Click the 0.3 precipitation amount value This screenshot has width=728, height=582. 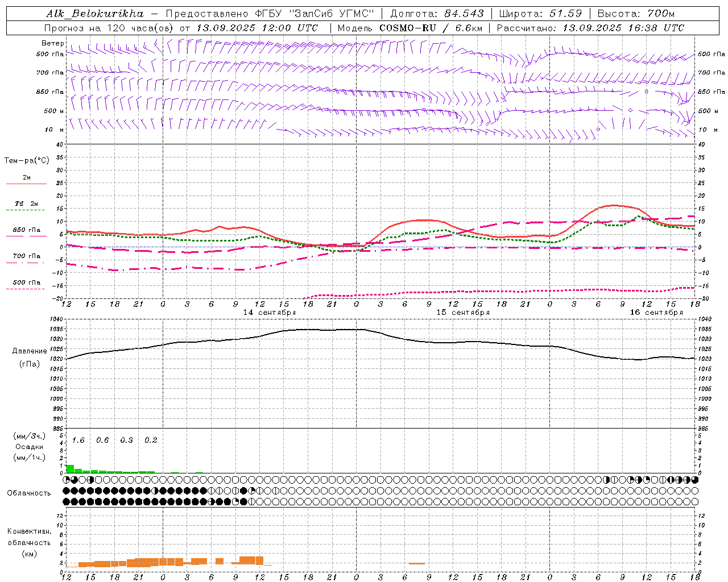click(126, 440)
